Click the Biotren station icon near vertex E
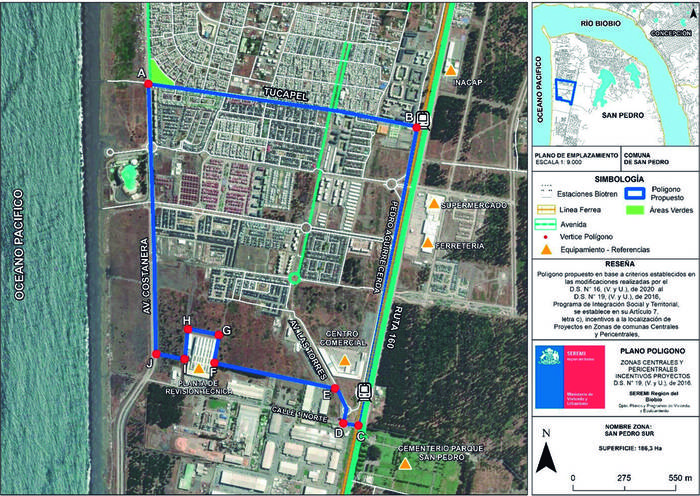The width and height of the screenshot is (700, 496). click(x=364, y=392)
